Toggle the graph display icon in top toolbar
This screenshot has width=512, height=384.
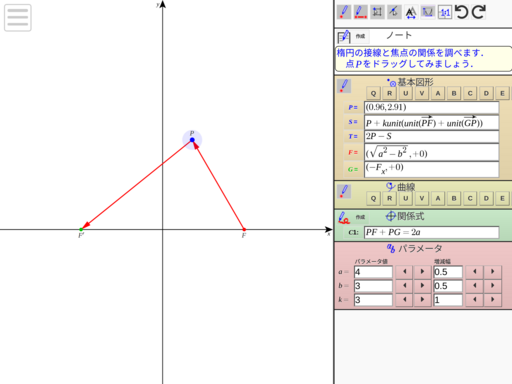coord(428,12)
